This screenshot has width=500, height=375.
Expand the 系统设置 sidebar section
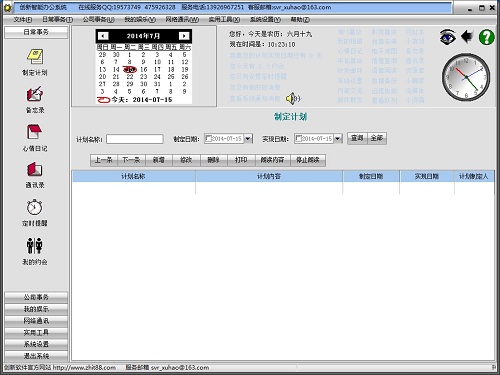(36, 344)
